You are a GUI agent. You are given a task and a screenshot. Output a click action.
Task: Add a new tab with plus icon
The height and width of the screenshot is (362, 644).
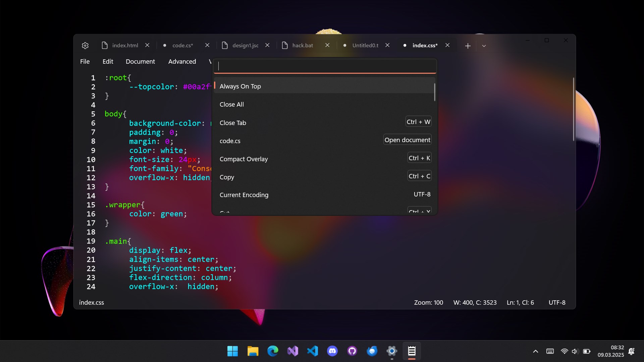click(x=468, y=46)
